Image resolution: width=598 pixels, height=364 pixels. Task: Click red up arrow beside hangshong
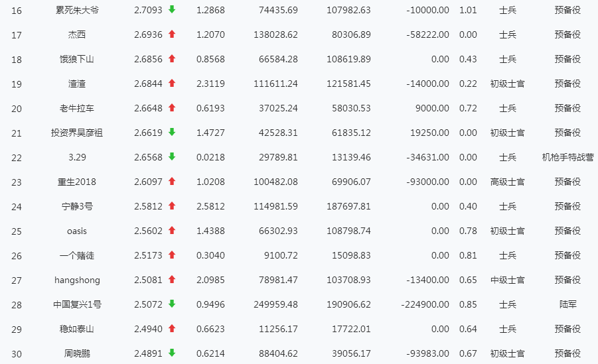pyautogui.click(x=172, y=279)
